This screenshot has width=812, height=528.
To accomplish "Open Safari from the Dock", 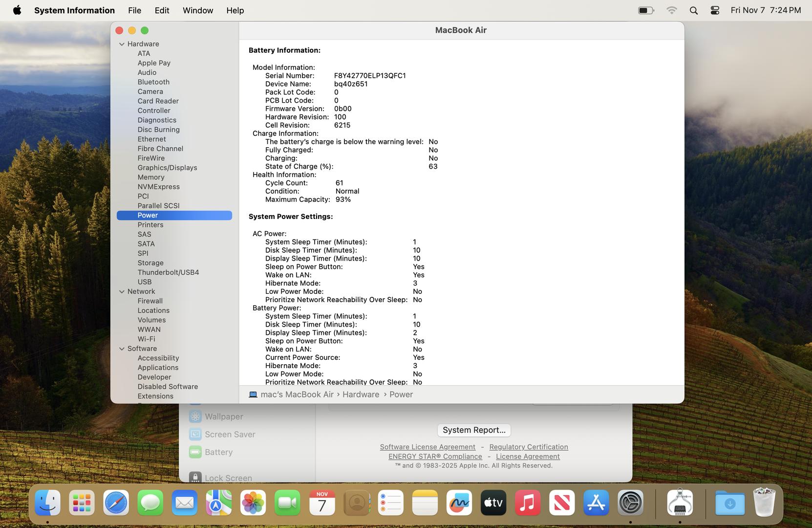I will (116, 503).
